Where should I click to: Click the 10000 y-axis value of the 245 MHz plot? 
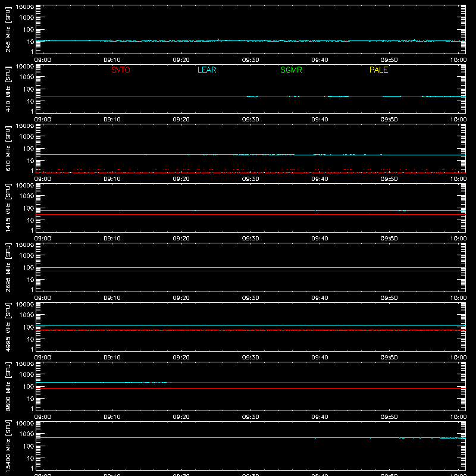click(x=25, y=7)
